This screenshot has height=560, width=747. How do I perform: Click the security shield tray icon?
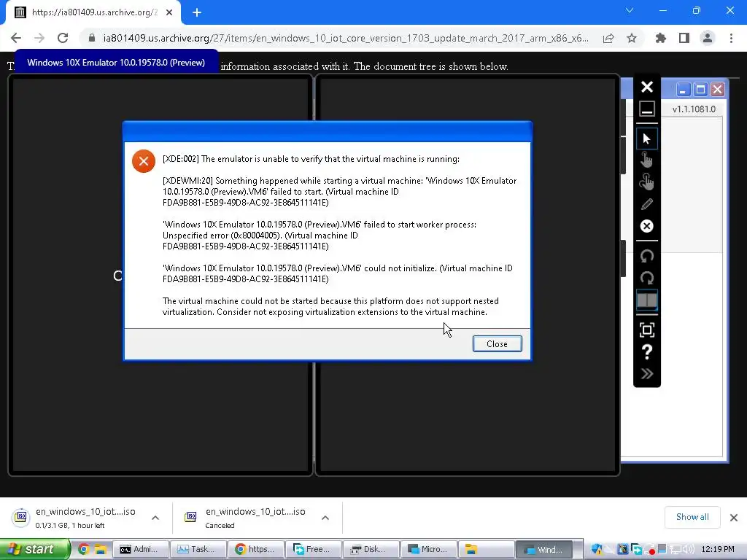pyautogui.click(x=597, y=549)
